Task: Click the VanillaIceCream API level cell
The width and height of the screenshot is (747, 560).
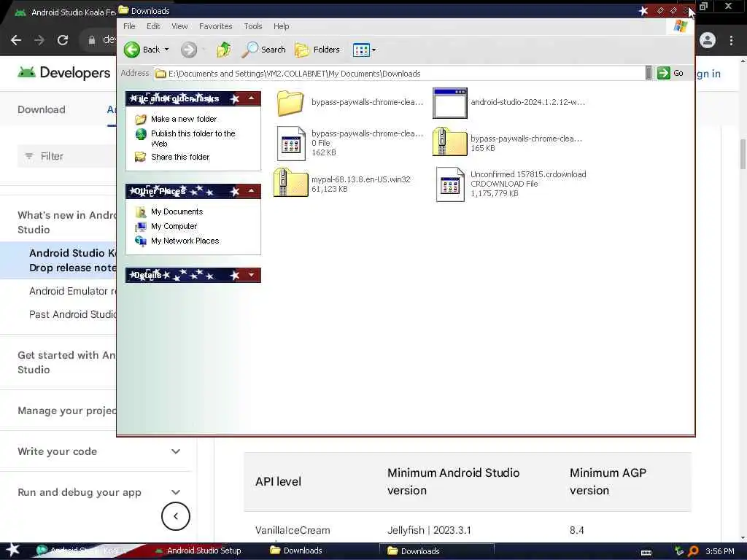Action: 293,530
